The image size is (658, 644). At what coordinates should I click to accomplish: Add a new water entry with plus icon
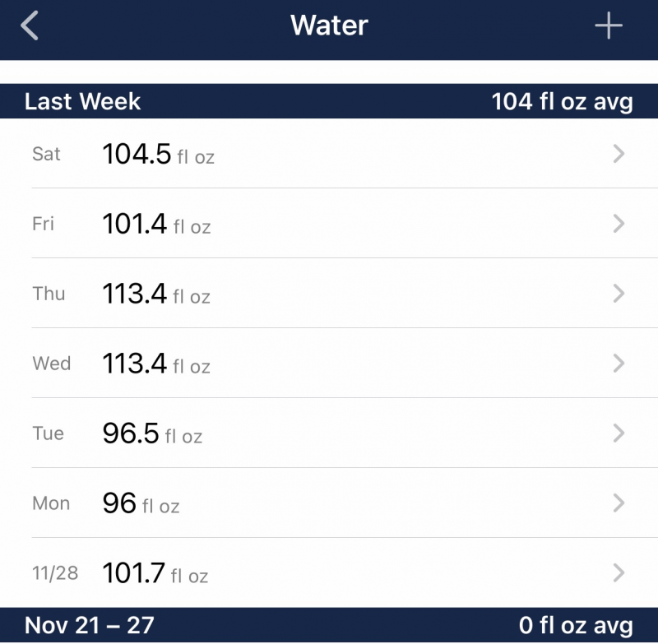[x=609, y=26]
